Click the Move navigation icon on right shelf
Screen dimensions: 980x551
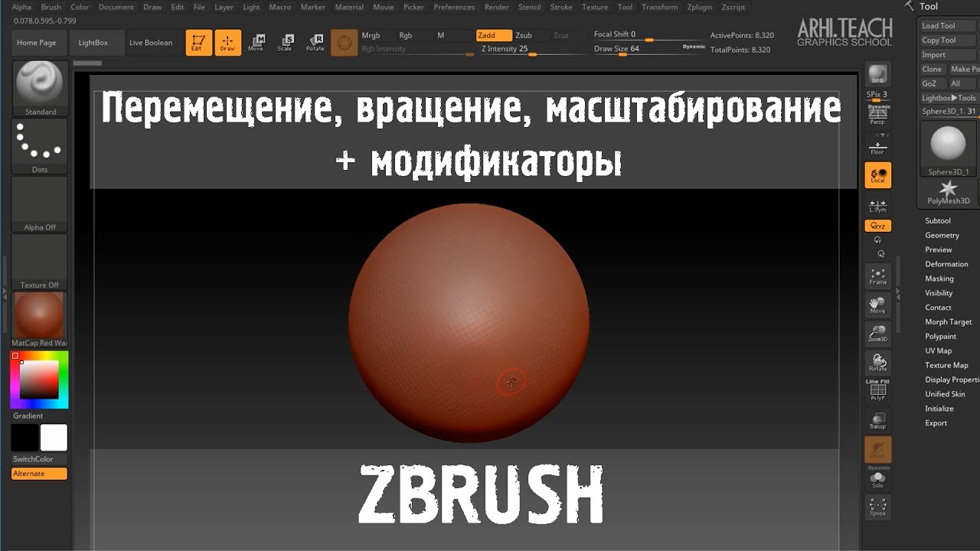(877, 305)
